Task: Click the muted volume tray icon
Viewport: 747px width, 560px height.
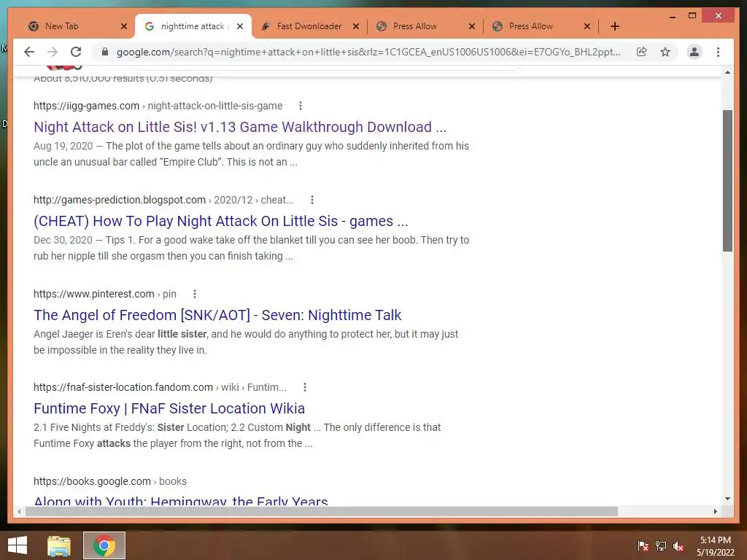Action: click(678, 546)
